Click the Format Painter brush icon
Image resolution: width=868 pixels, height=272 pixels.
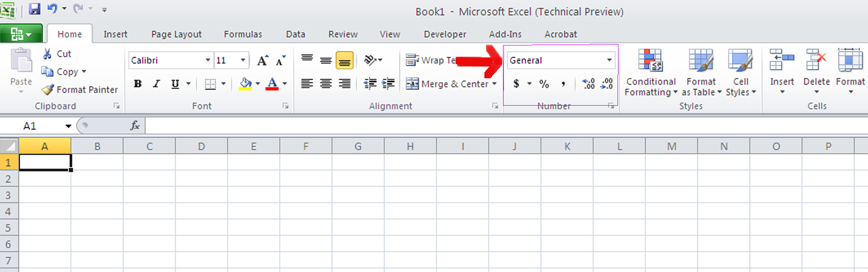pos(47,90)
